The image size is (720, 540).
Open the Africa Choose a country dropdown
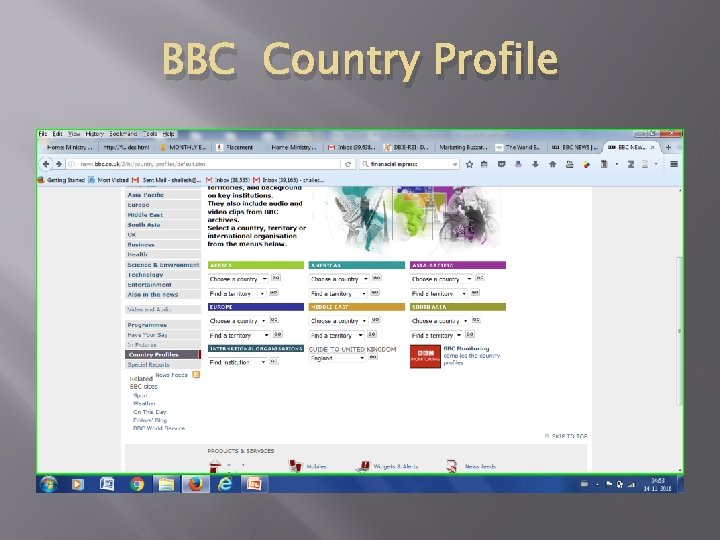tap(238, 279)
